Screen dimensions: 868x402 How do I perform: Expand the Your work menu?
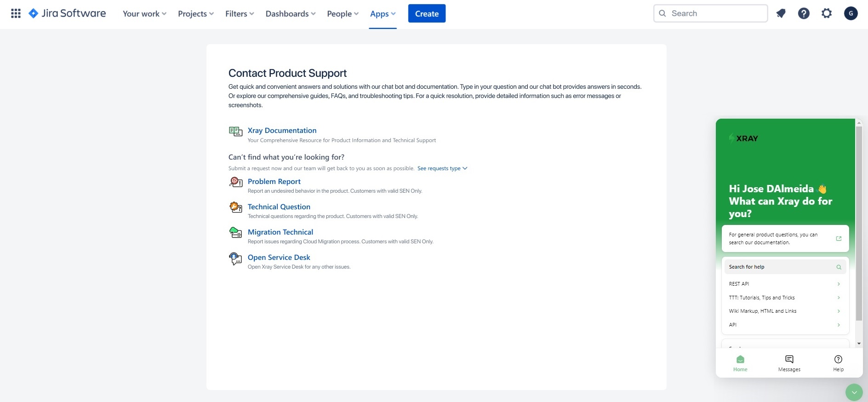144,14
